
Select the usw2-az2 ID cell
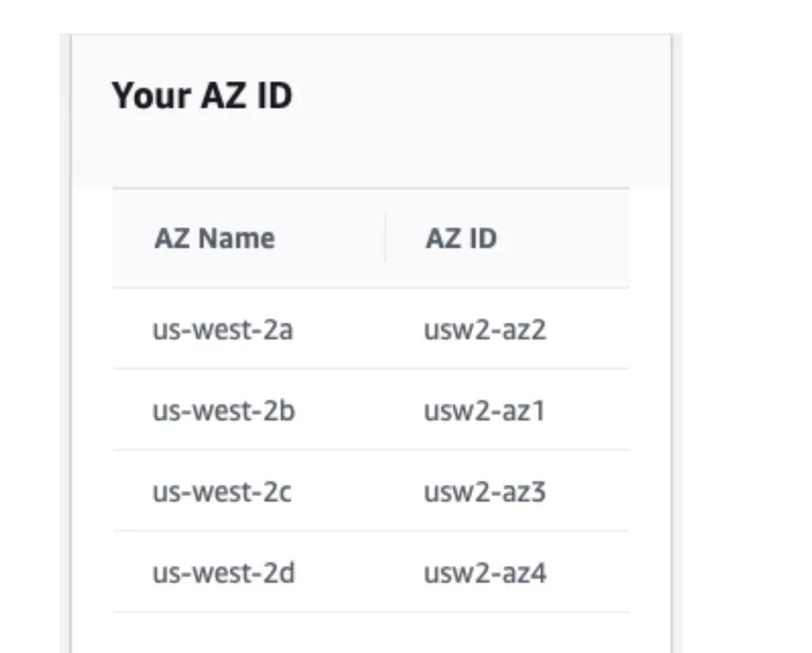tap(485, 330)
